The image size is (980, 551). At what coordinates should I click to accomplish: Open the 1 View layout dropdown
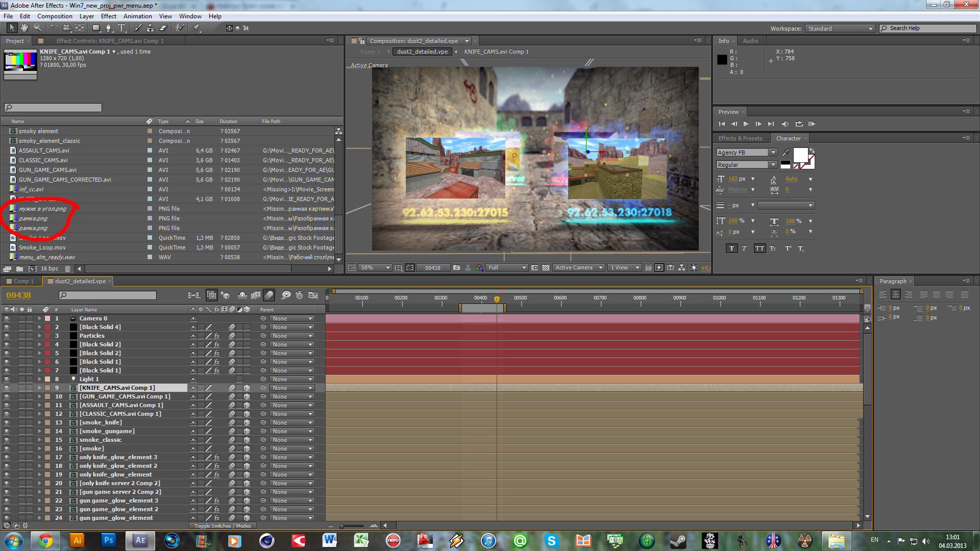pyautogui.click(x=625, y=268)
